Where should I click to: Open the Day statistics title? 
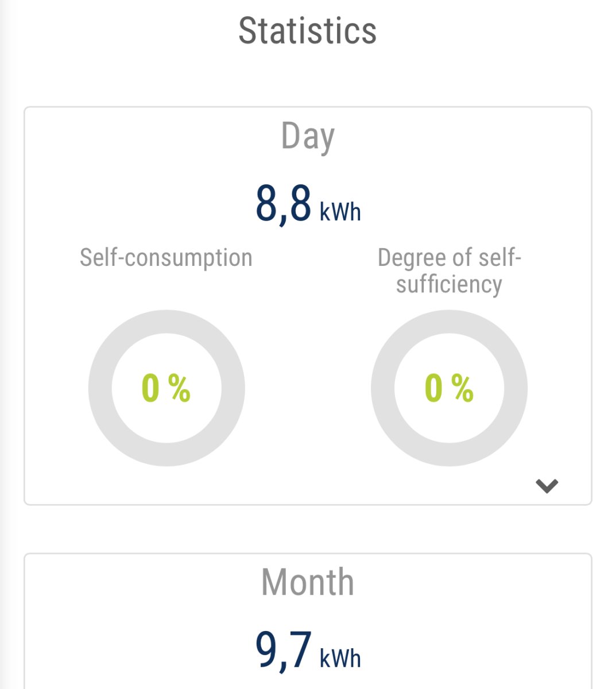tap(308, 137)
